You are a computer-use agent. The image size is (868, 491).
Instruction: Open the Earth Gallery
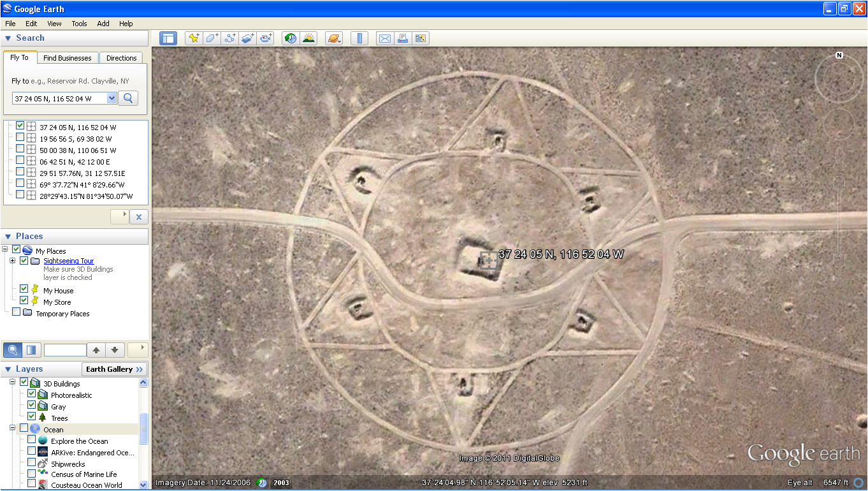coord(114,369)
